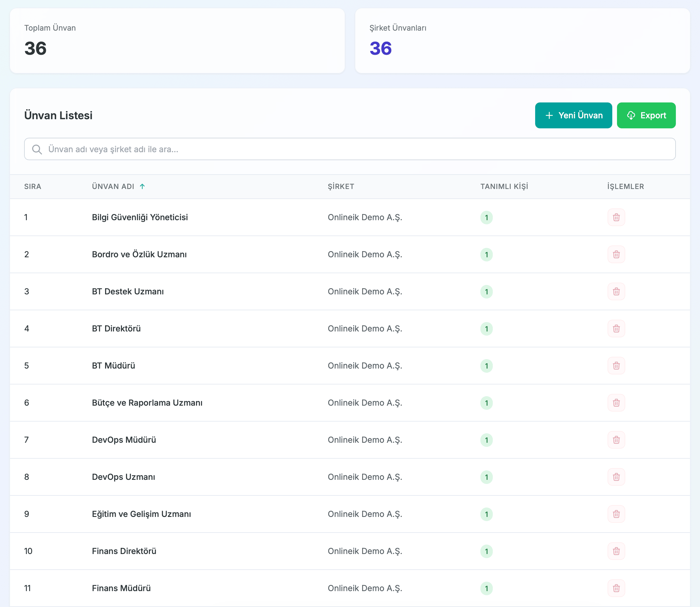Click the person count badge for DevOps Uzmanı
The height and width of the screenshot is (607, 700).
(x=486, y=477)
